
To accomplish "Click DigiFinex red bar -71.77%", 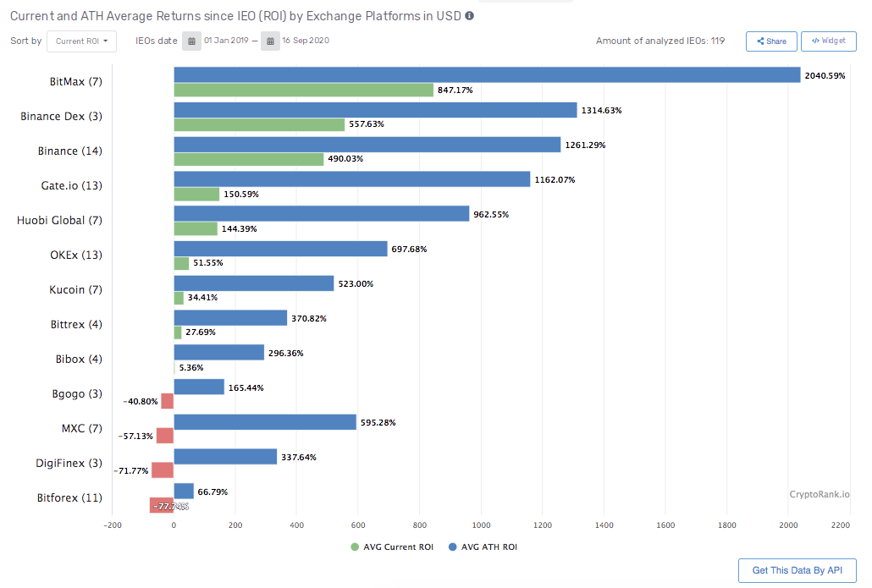I will 163,470.
